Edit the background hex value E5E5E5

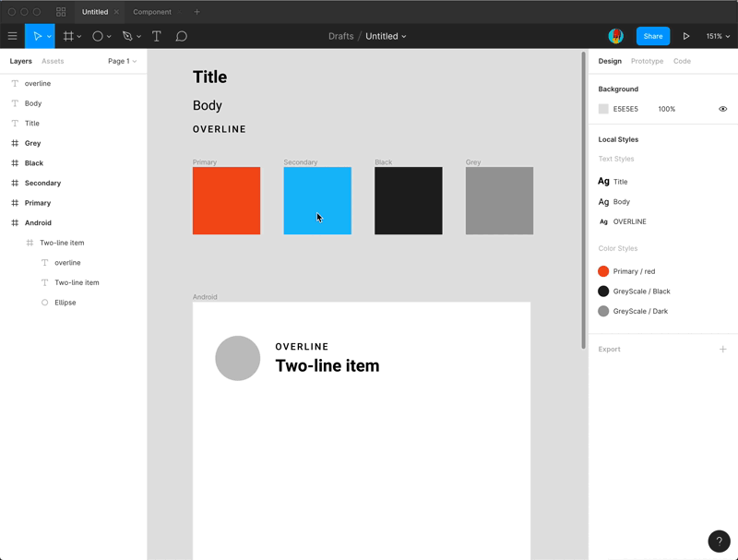[625, 109]
